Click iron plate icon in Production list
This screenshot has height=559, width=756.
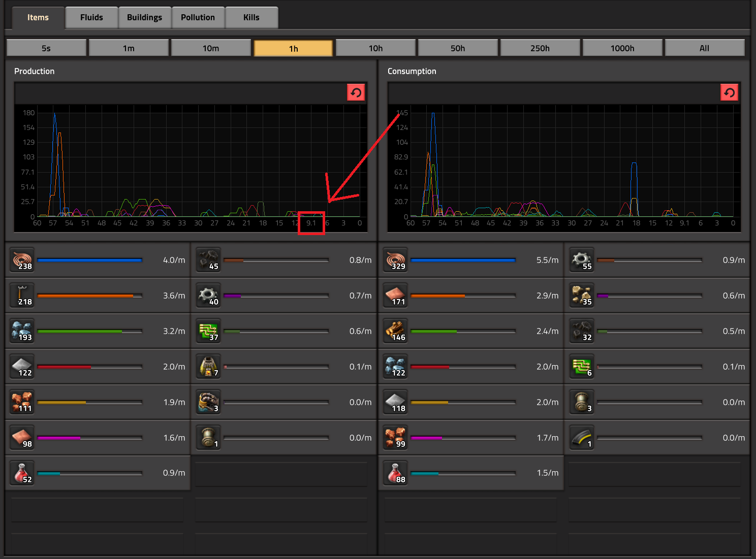coord(22,367)
